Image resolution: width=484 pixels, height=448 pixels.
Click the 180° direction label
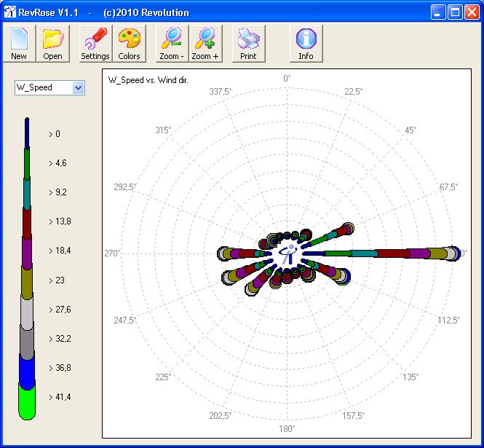(287, 428)
